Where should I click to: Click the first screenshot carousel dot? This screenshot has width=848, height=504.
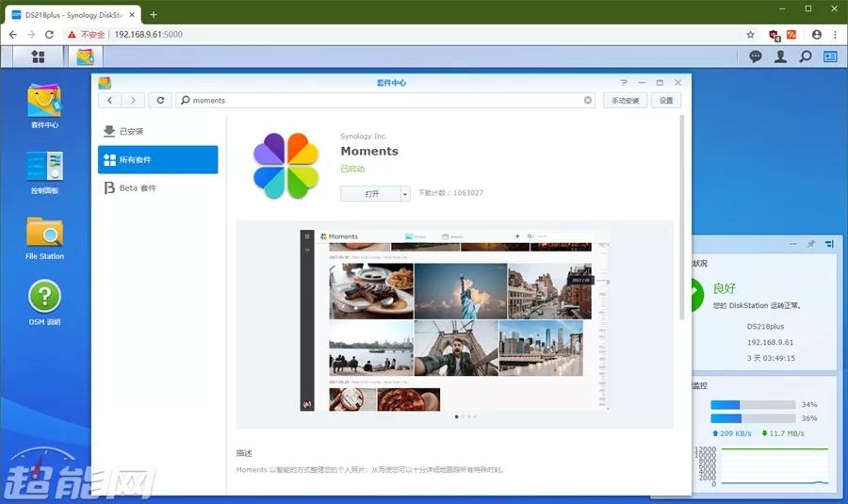tap(456, 416)
